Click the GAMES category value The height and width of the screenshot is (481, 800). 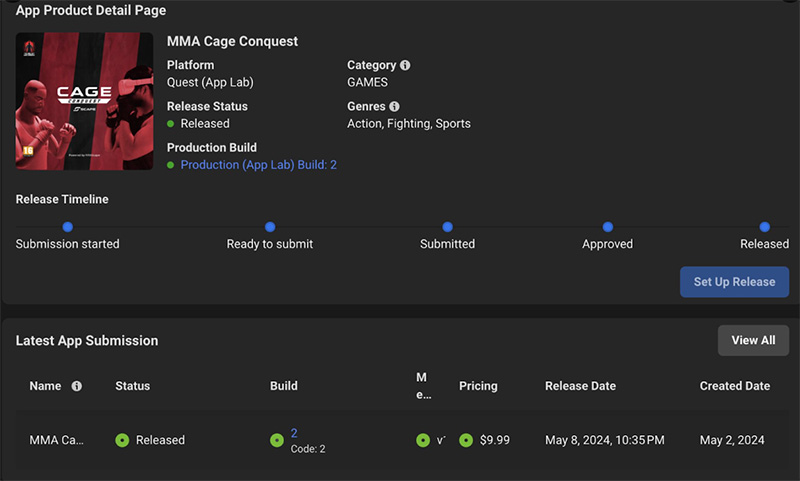[367, 82]
